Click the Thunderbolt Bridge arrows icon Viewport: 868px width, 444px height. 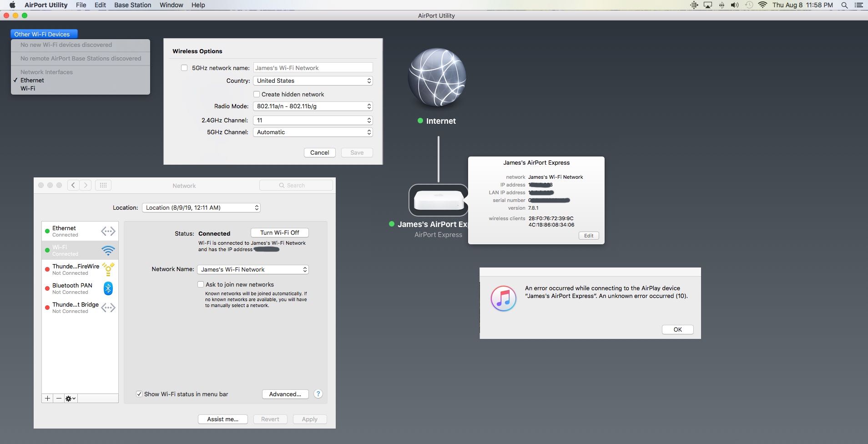click(x=108, y=308)
